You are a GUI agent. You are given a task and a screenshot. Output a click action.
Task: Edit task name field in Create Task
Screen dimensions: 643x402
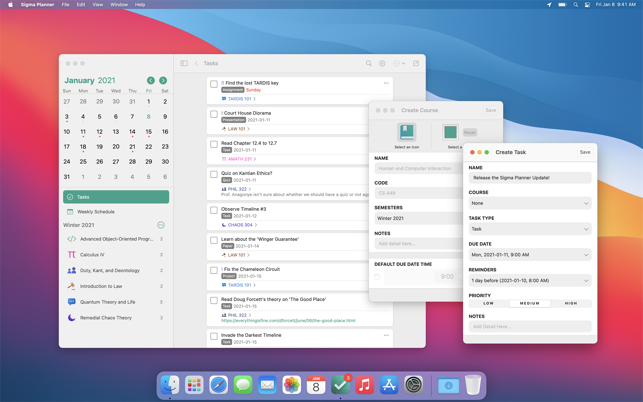pyautogui.click(x=530, y=178)
